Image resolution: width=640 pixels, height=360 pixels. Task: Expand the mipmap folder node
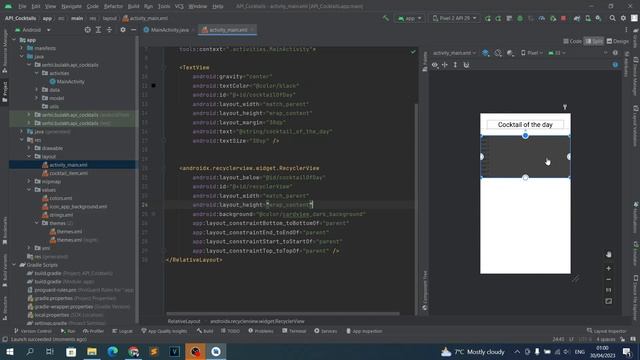click(x=29, y=181)
